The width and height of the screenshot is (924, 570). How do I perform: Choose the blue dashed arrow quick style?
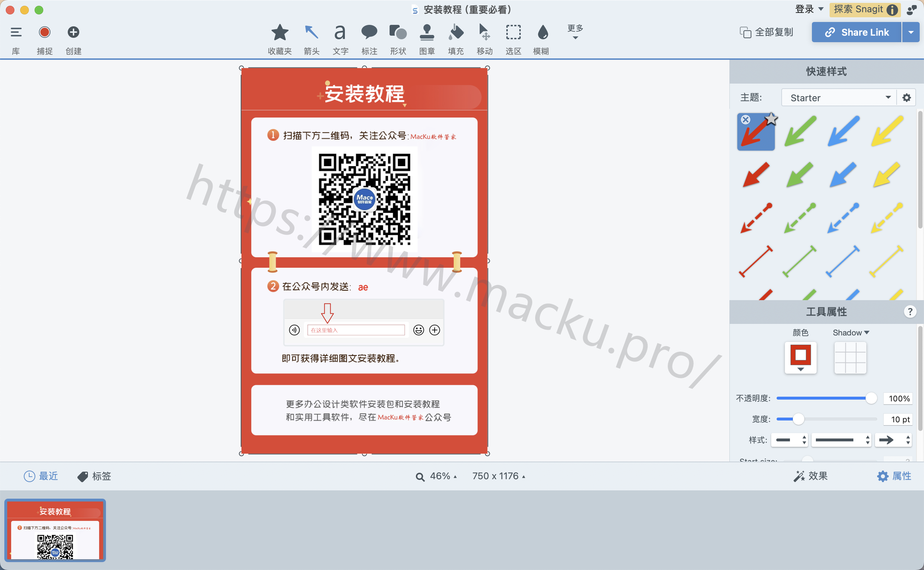[x=843, y=218]
